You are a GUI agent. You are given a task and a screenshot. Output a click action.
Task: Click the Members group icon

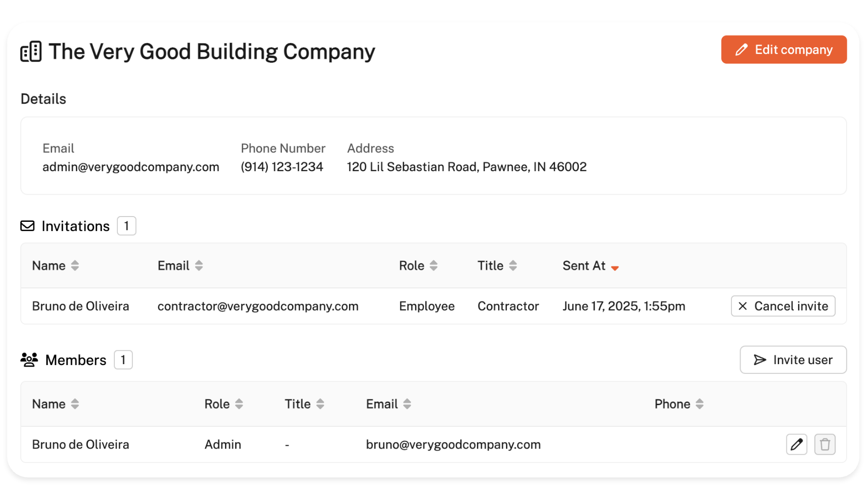tap(29, 360)
